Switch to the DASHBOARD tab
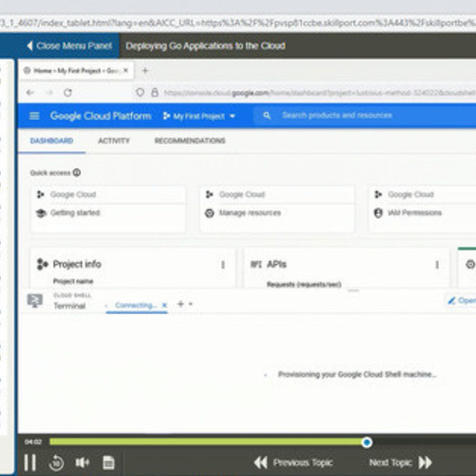The width and height of the screenshot is (476, 476). coord(52,141)
